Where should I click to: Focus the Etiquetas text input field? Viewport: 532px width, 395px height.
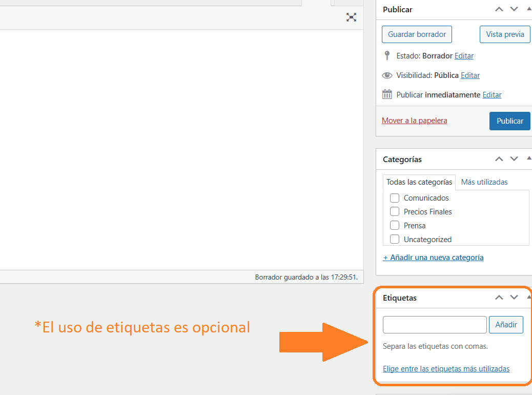tap(434, 325)
